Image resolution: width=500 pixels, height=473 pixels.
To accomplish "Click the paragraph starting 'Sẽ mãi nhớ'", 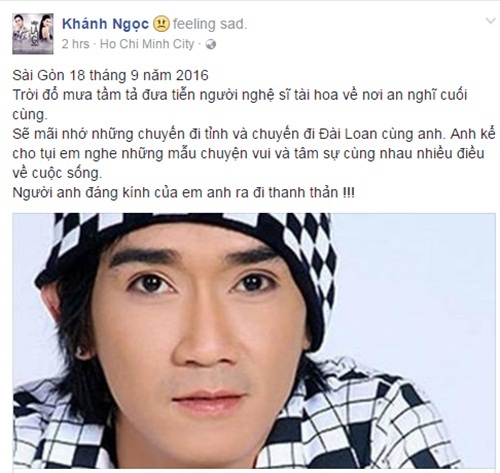I will [253, 154].
